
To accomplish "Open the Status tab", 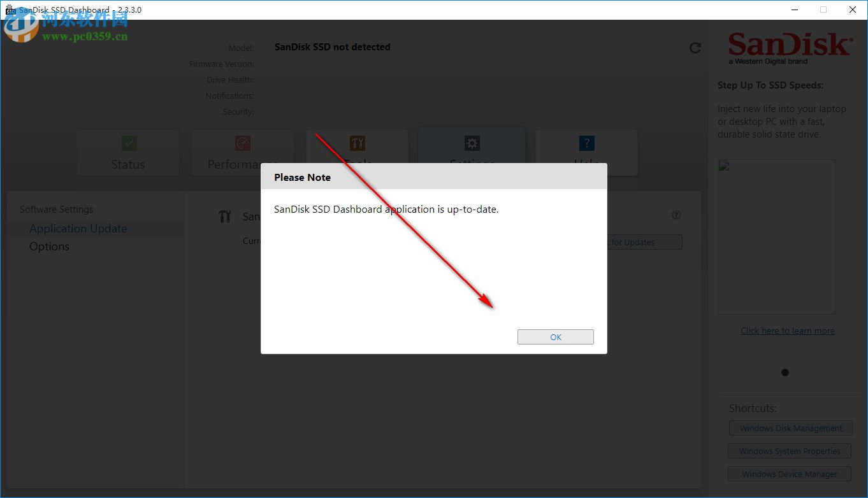I will tap(128, 153).
